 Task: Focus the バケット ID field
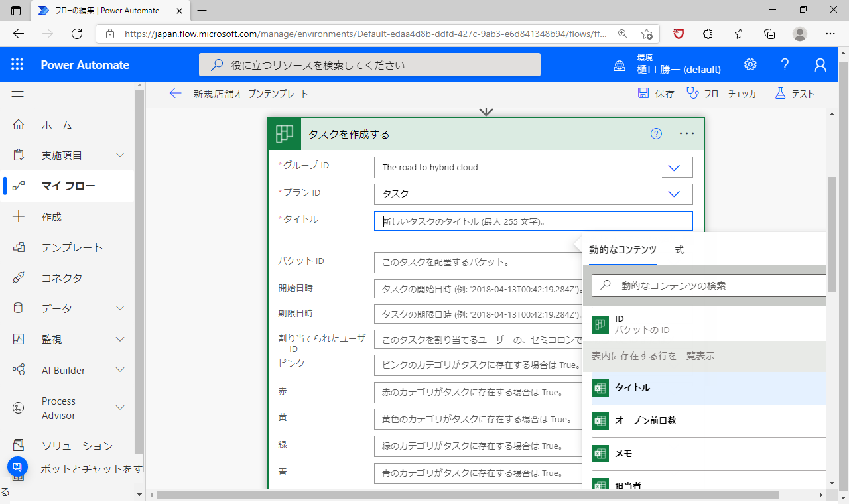click(478, 262)
